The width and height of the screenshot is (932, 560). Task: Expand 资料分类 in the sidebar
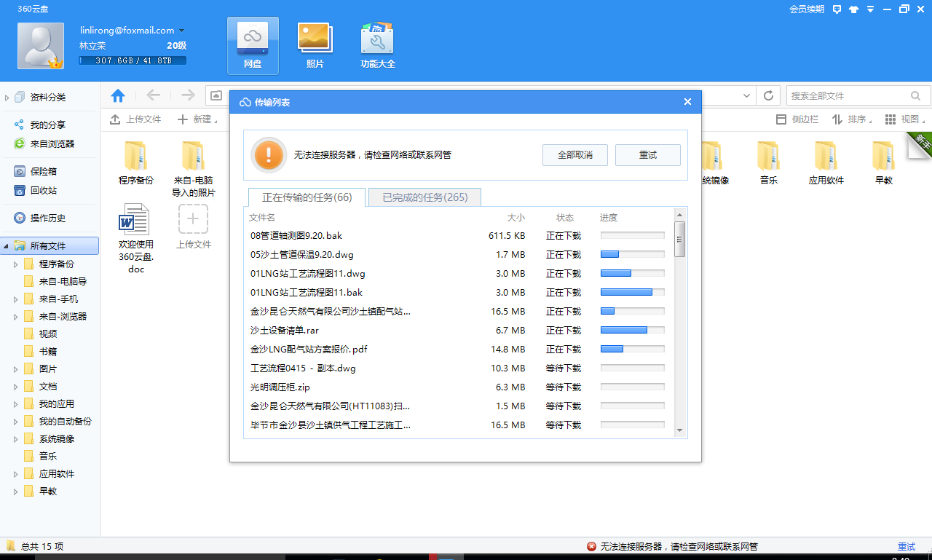pos(7,97)
